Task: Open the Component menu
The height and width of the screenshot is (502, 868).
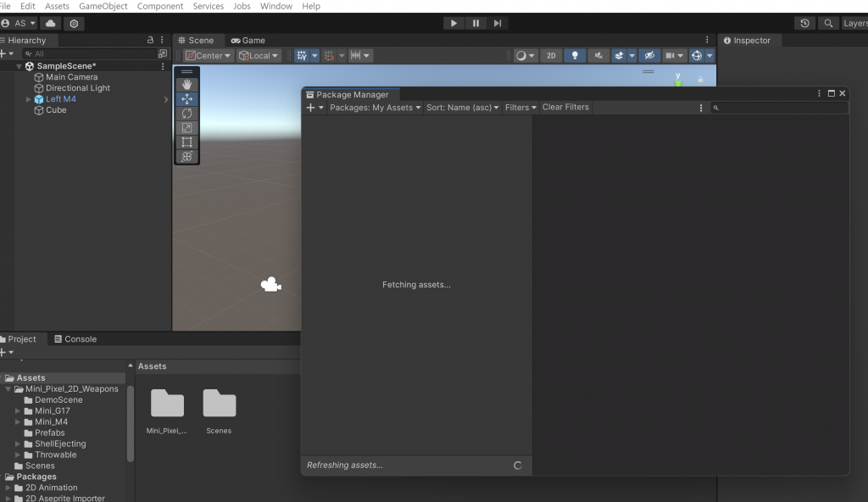Action: pos(160,6)
